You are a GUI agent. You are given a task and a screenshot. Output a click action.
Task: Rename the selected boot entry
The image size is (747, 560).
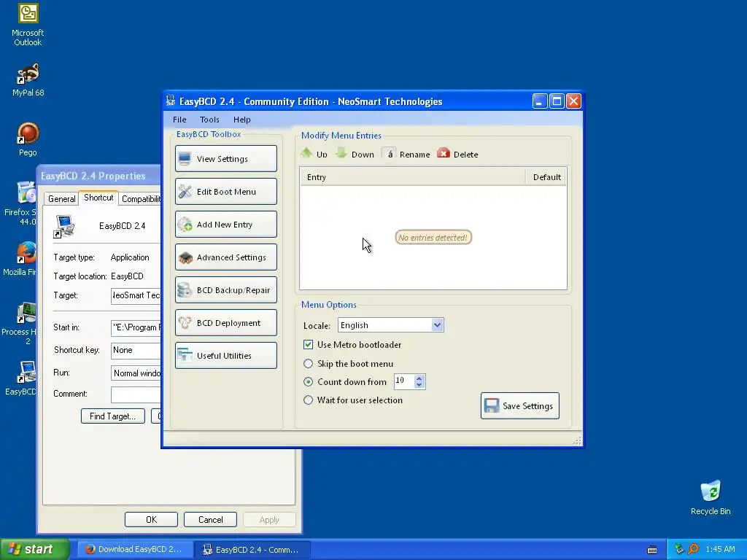406,154
